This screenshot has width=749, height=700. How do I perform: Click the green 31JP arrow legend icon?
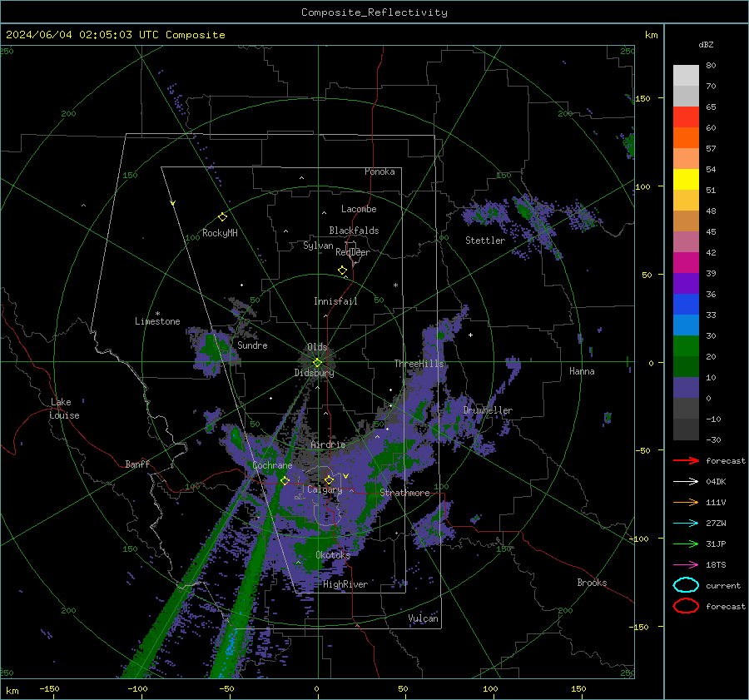point(686,544)
